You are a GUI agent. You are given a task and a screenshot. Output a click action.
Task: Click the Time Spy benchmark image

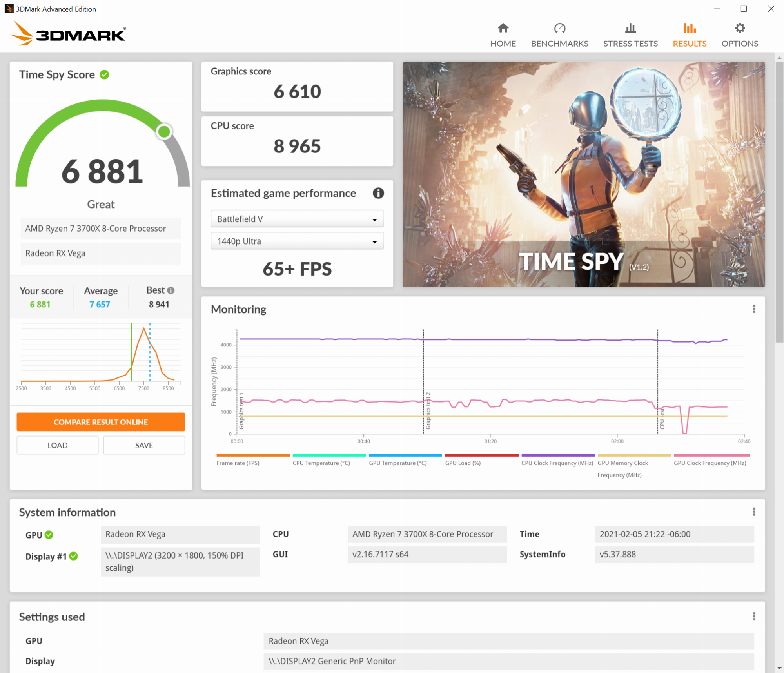(x=583, y=174)
